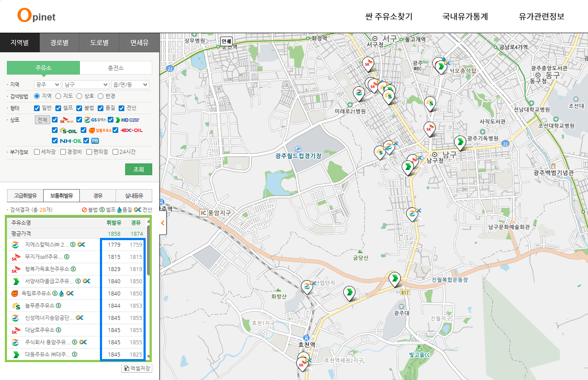The height and width of the screenshot is (380, 588).
Task: Select the 지도 search method radio
Action: (58, 96)
